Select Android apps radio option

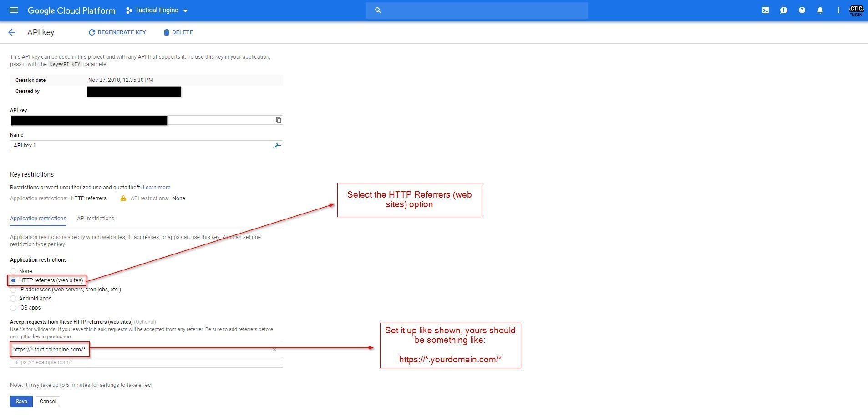point(13,299)
